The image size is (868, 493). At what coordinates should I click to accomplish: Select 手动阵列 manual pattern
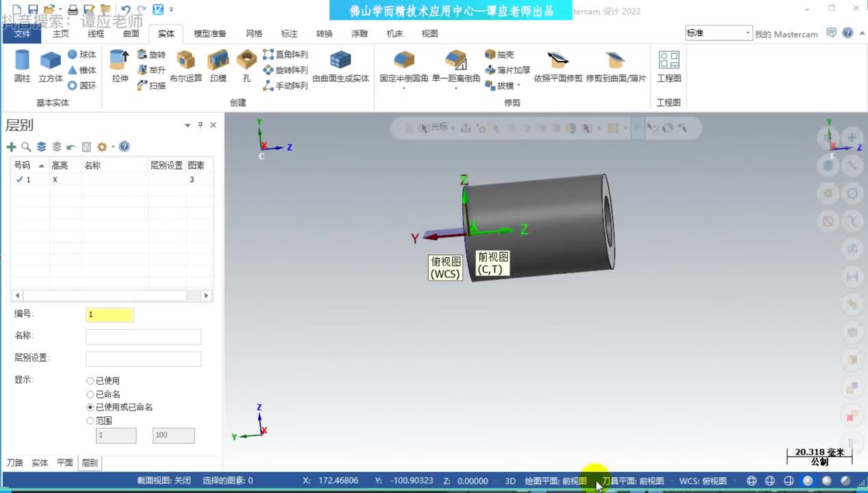coord(285,86)
